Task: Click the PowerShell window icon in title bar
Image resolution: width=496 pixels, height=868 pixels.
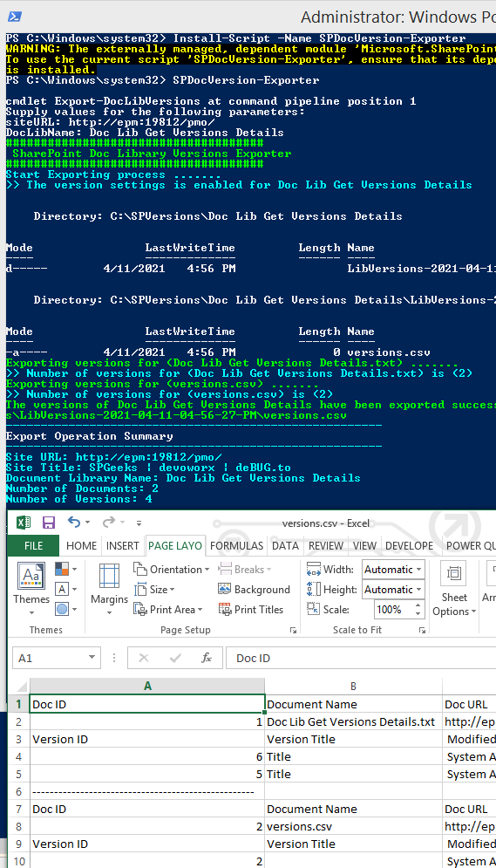Action: point(15,17)
